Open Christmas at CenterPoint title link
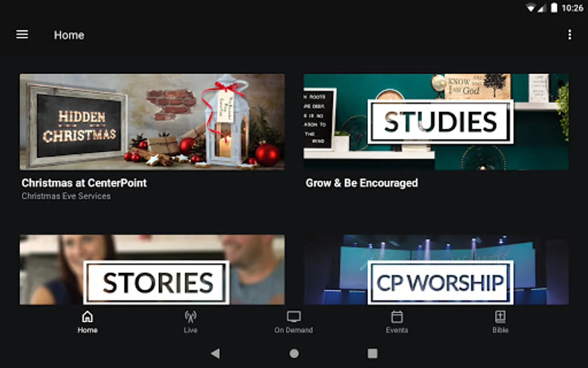The image size is (588, 368). [x=84, y=183]
